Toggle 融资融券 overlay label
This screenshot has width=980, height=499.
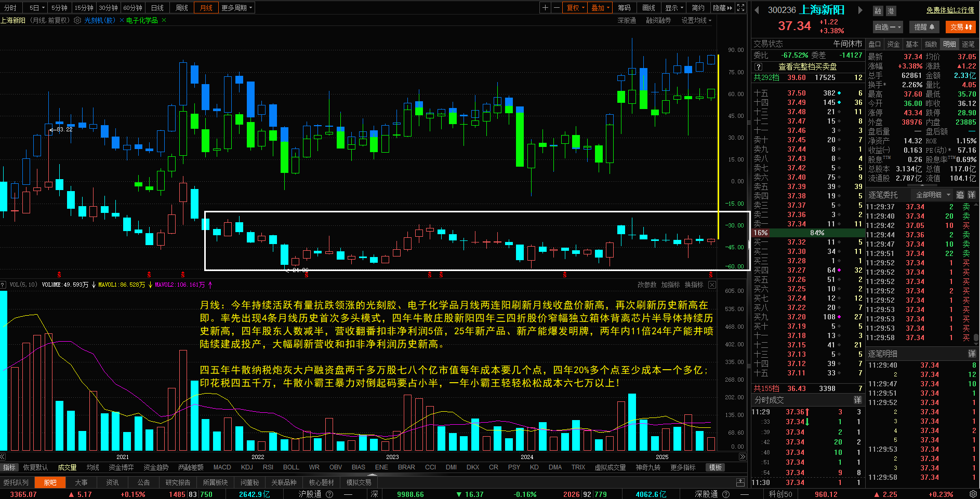click(x=658, y=20)
